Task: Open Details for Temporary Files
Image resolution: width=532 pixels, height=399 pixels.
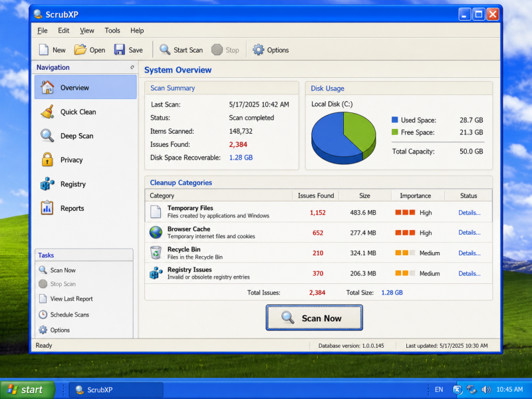Action: click(469, 213)
